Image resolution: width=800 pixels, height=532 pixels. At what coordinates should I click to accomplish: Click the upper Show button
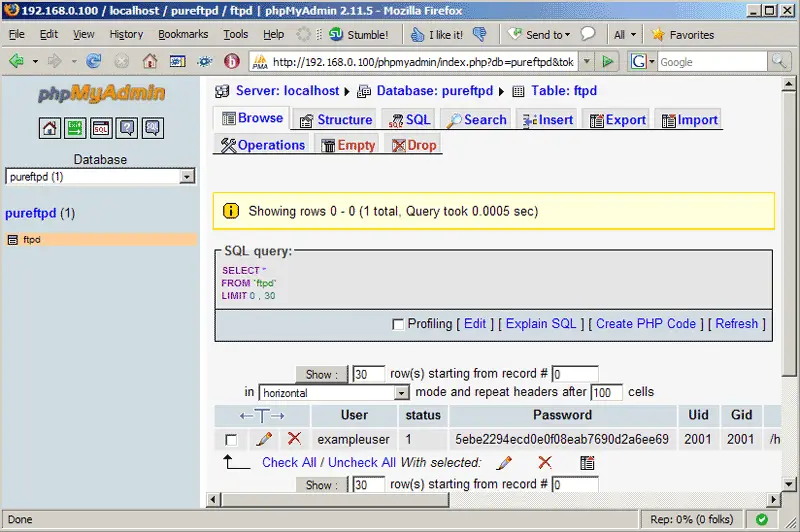(321, 374)
